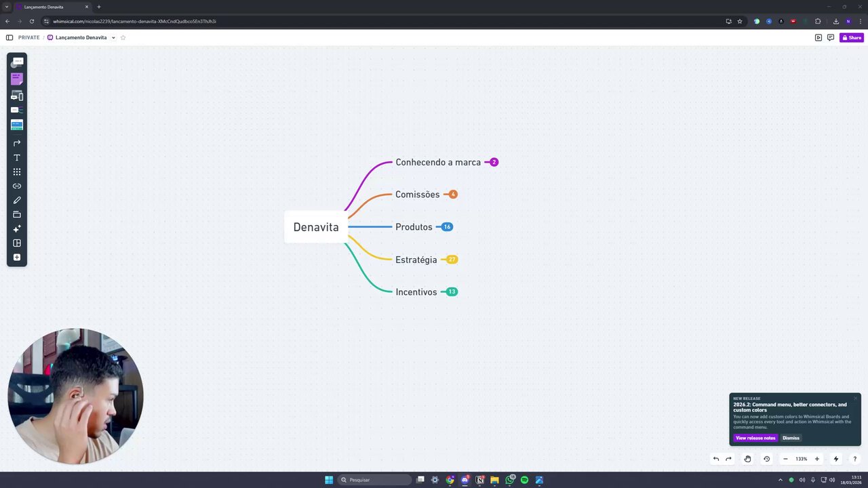
Task: Open the grid of dots icons tool
Action: (17, 171)
